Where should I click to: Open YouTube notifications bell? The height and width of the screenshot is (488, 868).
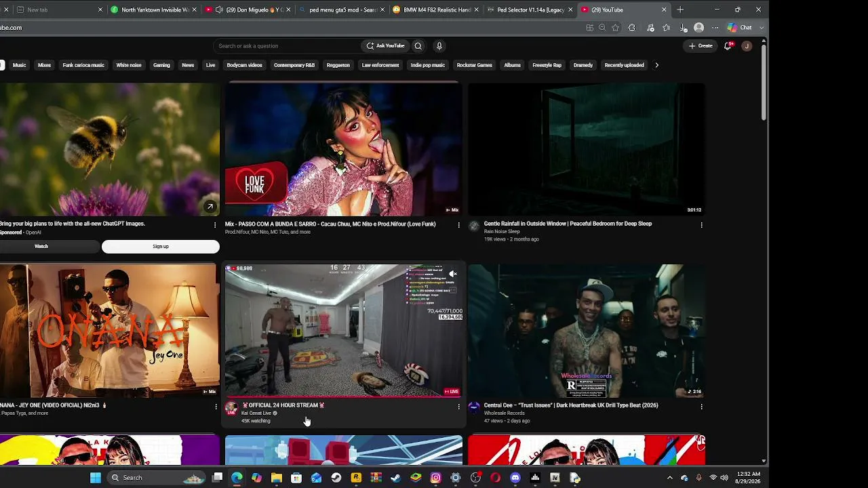point(728,46)
